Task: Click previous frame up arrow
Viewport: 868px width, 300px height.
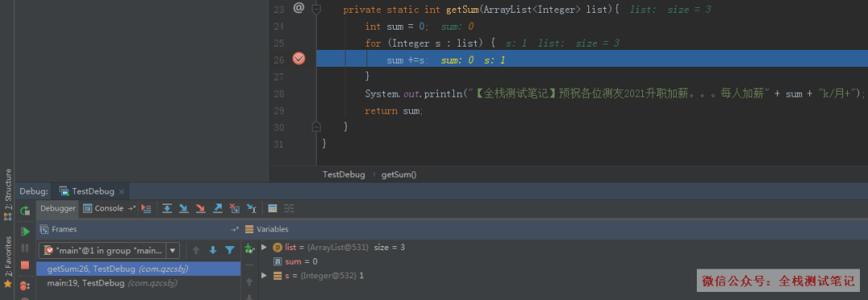Action: tap(196, 250)
